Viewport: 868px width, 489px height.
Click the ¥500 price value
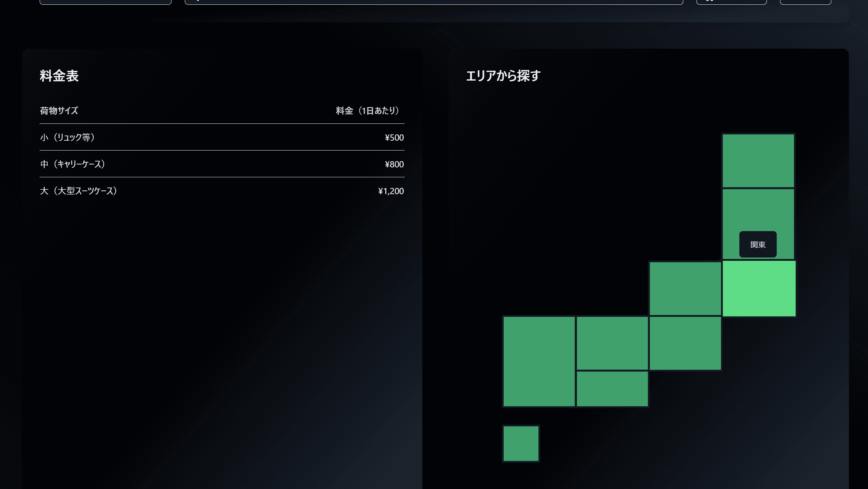point(394,138)
